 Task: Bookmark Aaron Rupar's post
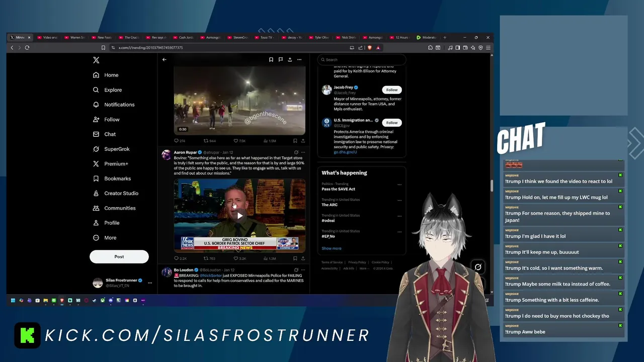coord(295,258)
